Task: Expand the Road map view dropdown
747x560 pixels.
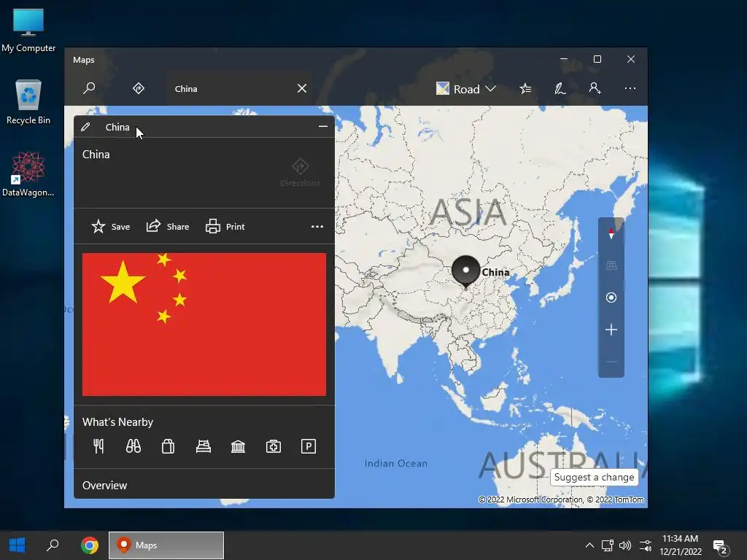Action: pyautogui.click(x=466, y=89)
